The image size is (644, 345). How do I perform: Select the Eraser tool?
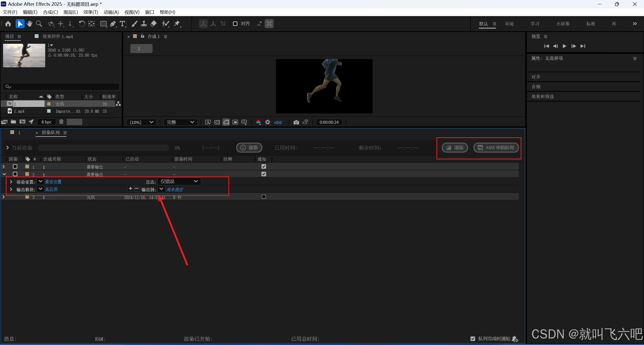(x=153, y=24)
